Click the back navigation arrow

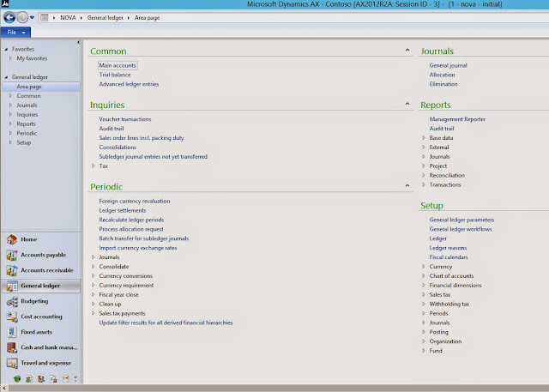coord(9,17)
